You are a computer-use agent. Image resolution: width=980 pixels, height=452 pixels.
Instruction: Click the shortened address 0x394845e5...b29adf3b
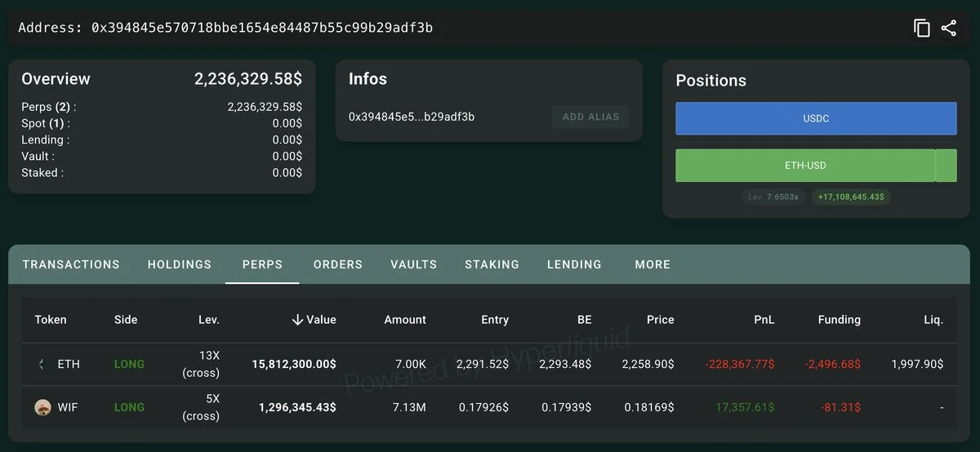(x=412, y=117)
